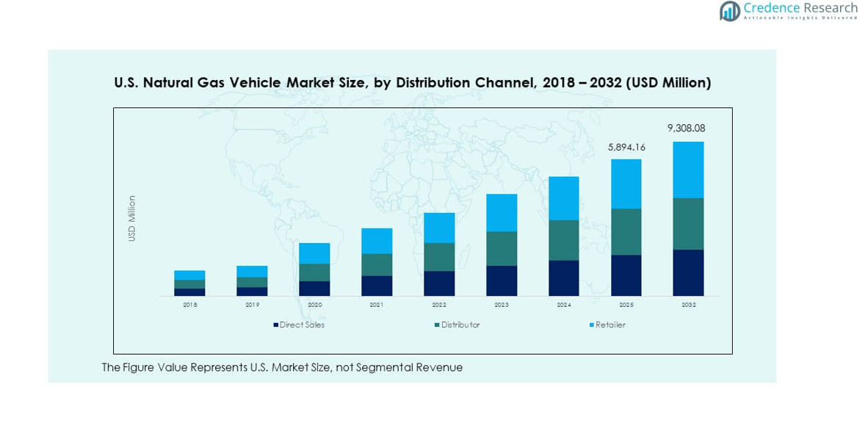Click the Direct Sales segment of the 2024 bar

pyautogui.click(x=563, y=278)
